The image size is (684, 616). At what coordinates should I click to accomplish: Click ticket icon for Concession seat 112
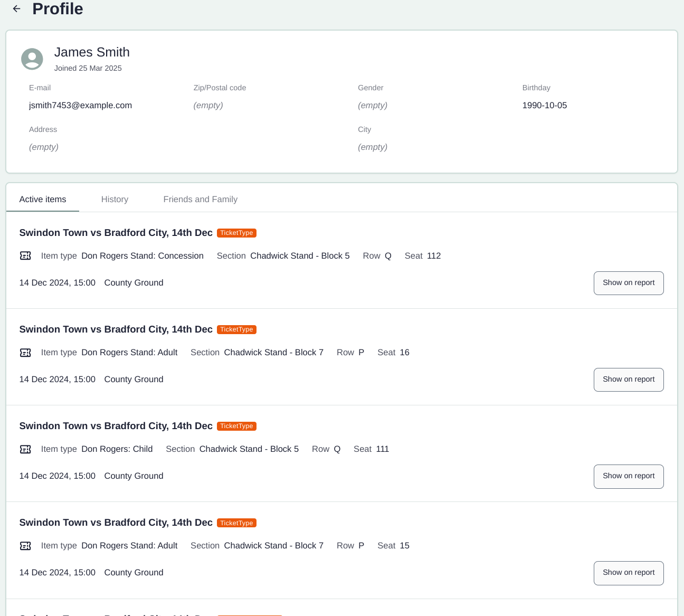pyautogui.click(x=25, y=256)
